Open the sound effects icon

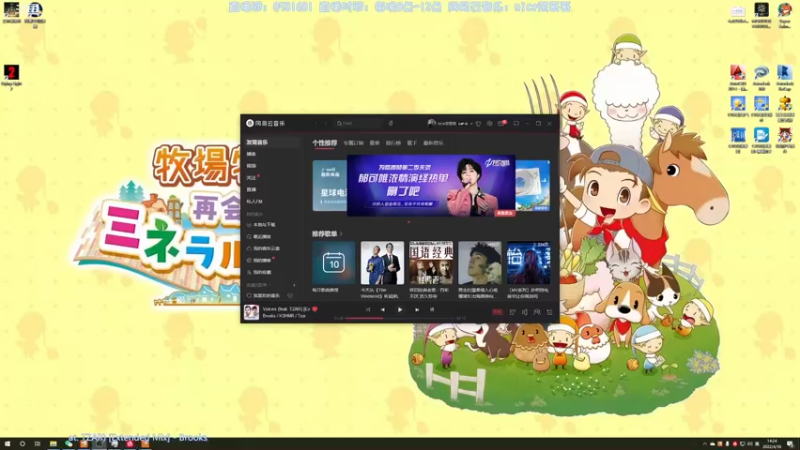pyautogui.click(x=512, y=312)
